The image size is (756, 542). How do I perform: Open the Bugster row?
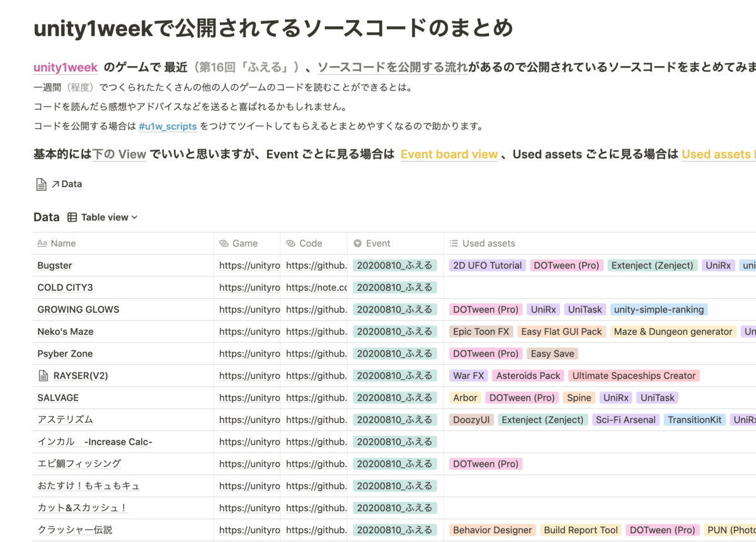tap(55, 265)
